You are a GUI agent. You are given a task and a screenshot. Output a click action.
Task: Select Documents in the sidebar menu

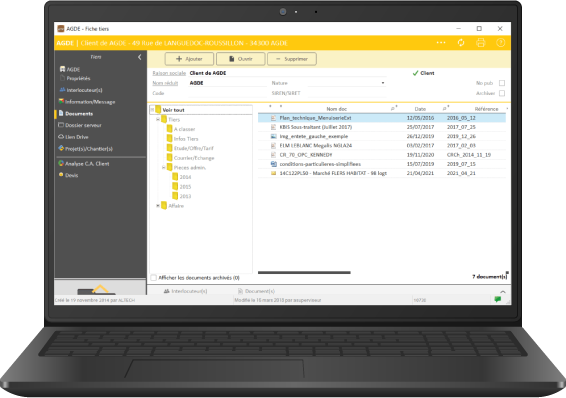(x=75, y=113)
